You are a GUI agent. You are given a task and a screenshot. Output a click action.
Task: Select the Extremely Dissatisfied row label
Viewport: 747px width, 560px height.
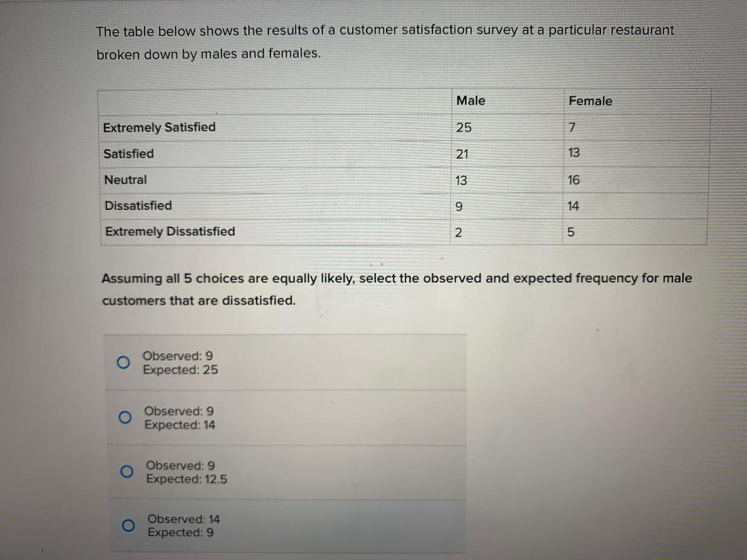pyautogui.click(x=169, y=231)
